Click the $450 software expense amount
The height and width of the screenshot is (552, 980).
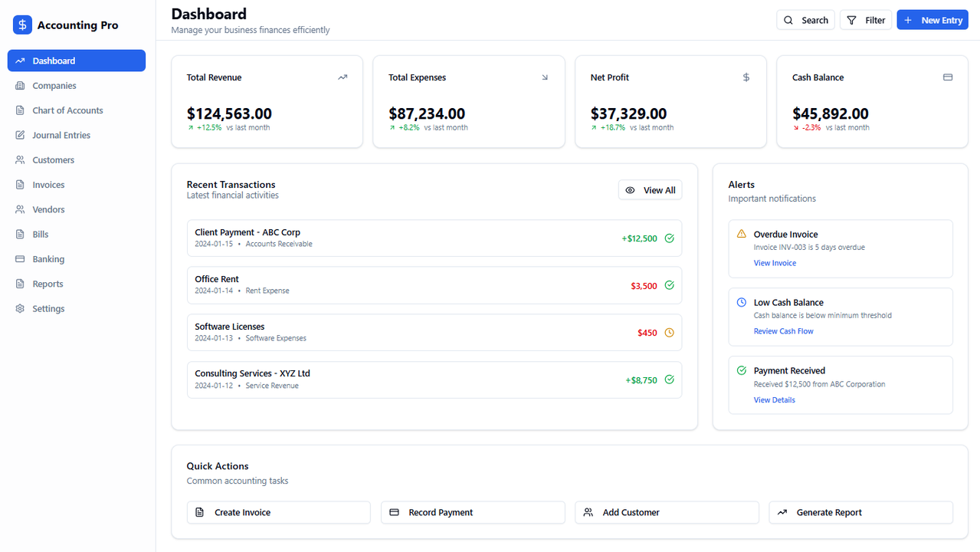[647, 333]
